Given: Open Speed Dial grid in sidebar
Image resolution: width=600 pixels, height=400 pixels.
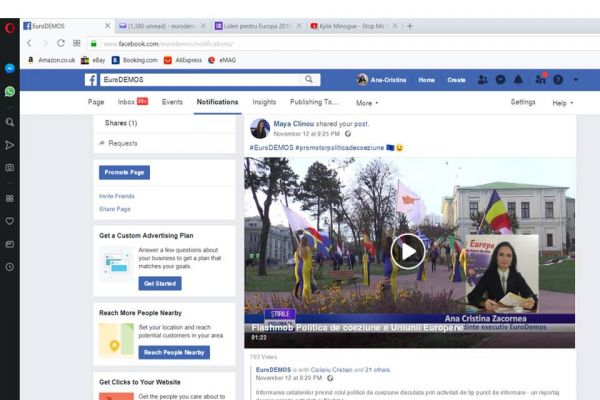Looking at the screenshot, I should click(10, 198).
